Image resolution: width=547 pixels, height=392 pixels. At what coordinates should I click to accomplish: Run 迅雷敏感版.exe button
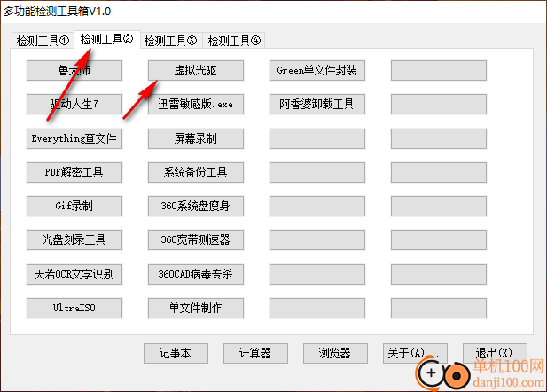[x=196, y=104]
